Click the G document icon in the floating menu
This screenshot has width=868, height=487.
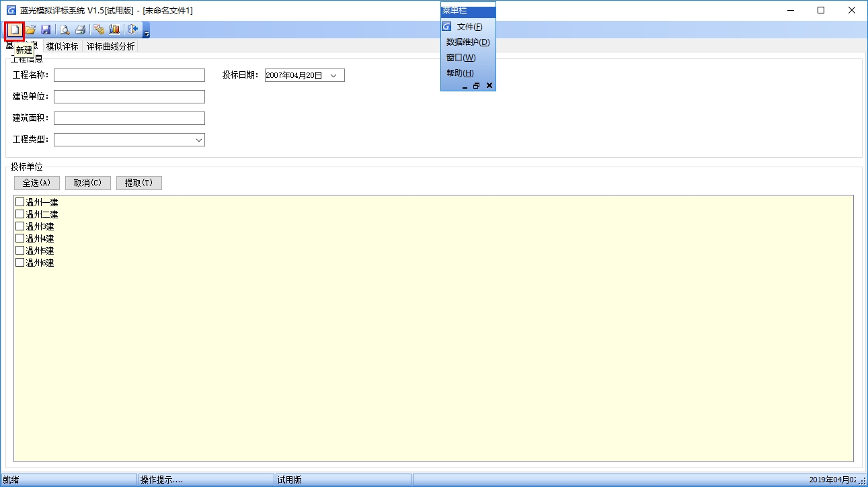tap(446, 27)
